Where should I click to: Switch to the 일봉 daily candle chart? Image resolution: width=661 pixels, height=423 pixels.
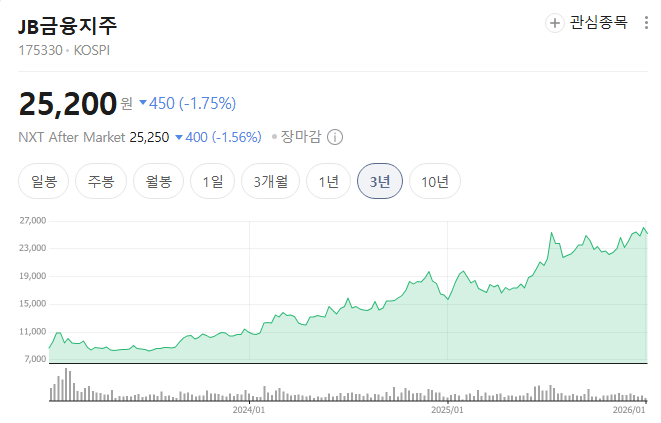tap(44, 182)
